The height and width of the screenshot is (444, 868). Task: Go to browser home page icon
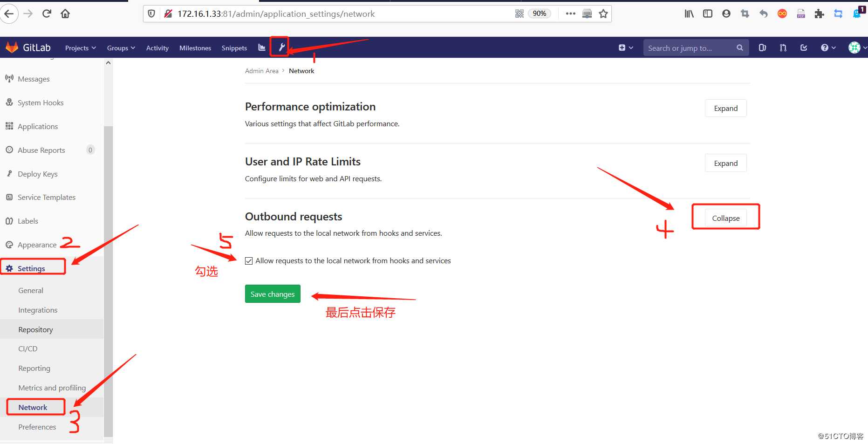coord(65,14)
